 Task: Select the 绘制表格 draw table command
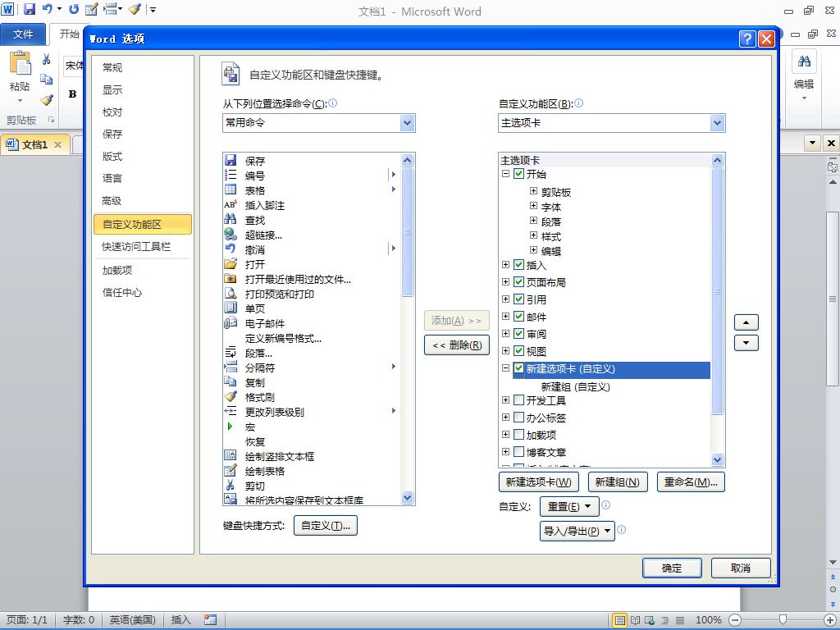click(311, 472)
